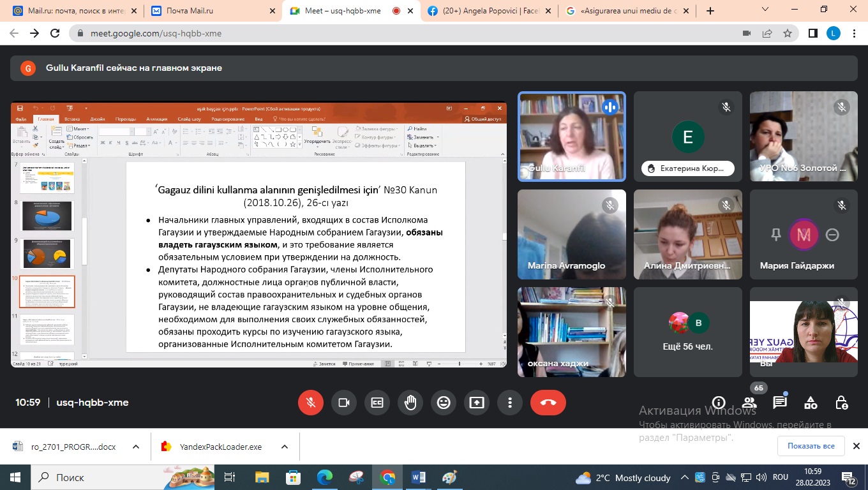868x490 pixels.
Task: Open Microsoft Edge from the taskbar
Action: (325, 477)
